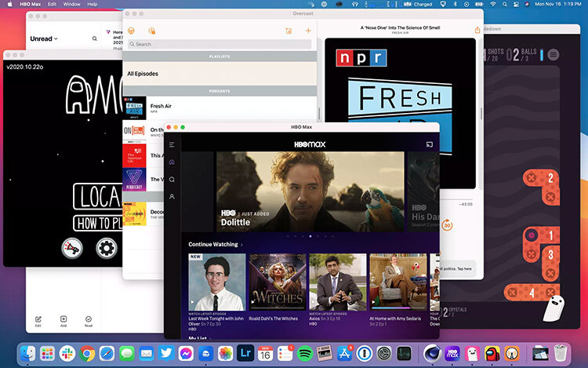Select the active carousel dot under Dolittle
Image resolution: width=588 pixels, height=368 pixels.
310,236
